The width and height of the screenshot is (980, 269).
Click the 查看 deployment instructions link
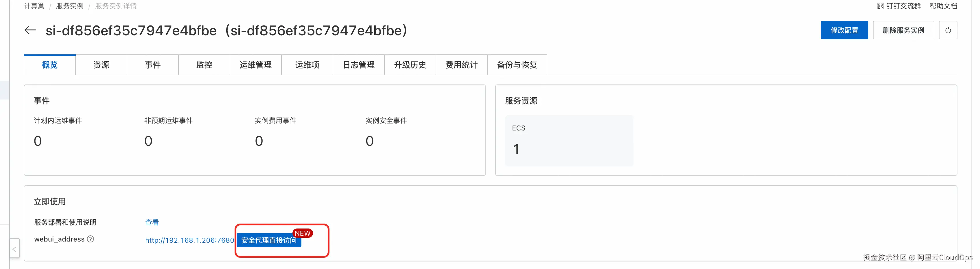(x=152, y=222)
